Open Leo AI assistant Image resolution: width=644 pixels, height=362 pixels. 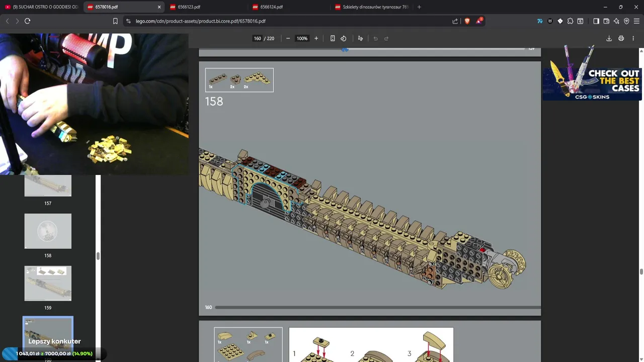coord(616,21)
